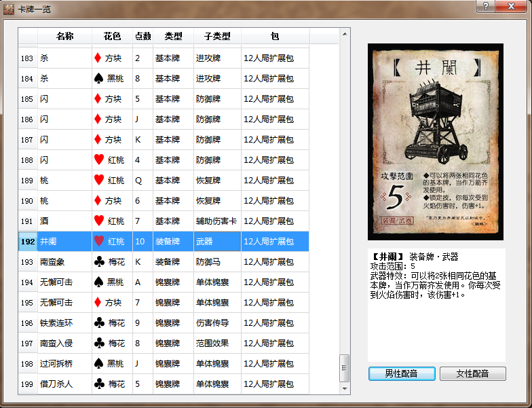Select the 铁索连环 card name
The width and height of the screenshot is (532, 408).
(56, 323)
